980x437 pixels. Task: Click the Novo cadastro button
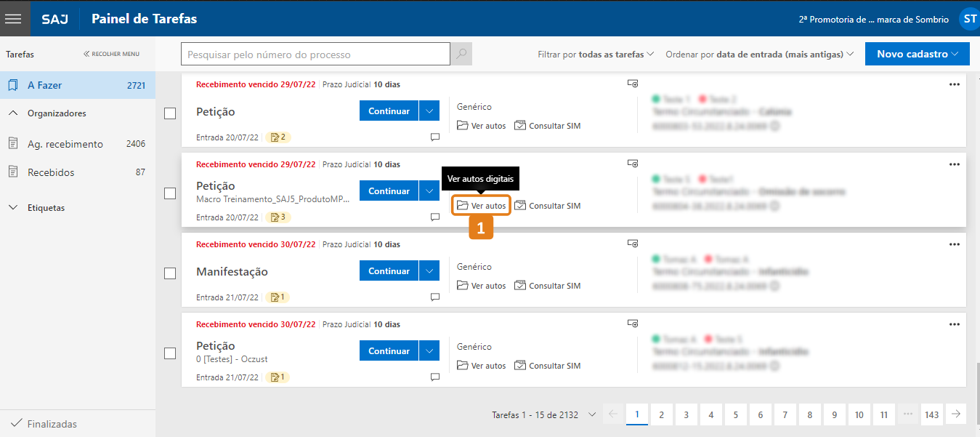pyautogui.click(x=917, y=54)
